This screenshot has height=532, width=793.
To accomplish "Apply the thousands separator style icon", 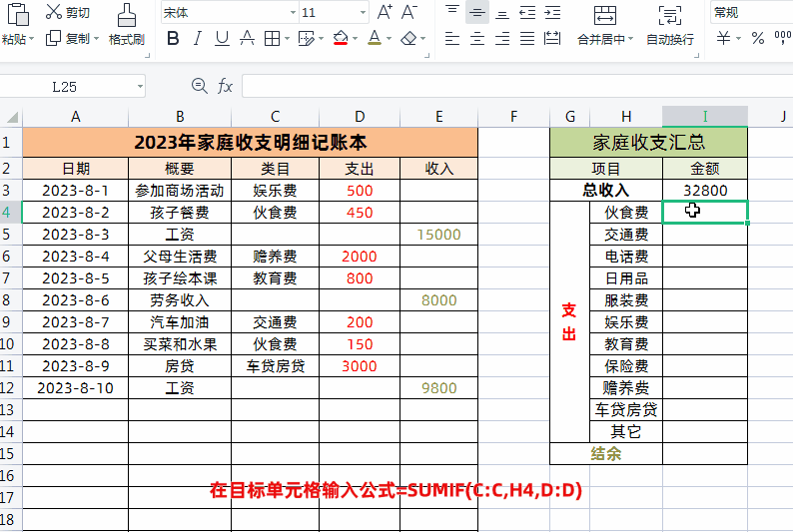I will [783, 38].
